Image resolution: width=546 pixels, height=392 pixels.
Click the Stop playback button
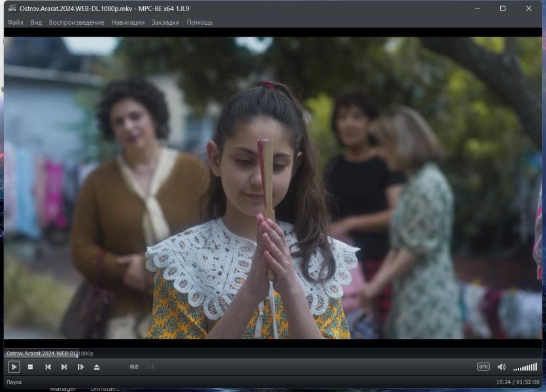[30, 367]
